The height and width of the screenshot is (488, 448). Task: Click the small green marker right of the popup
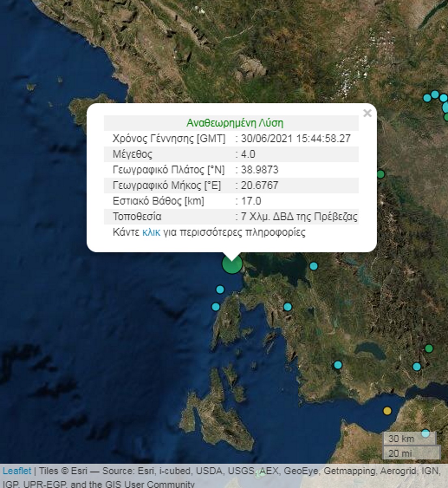coord(381,174)
